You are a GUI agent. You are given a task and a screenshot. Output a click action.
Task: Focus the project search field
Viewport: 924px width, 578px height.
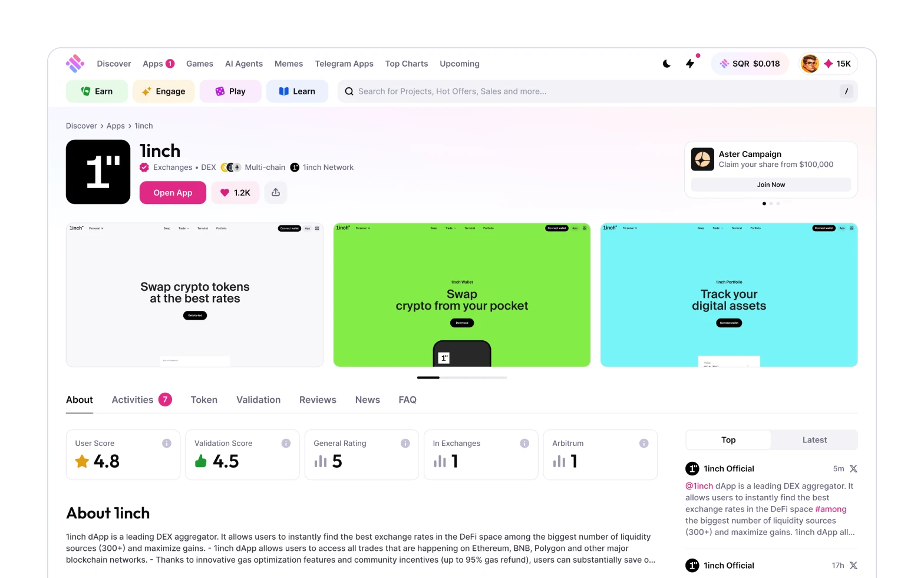(598, 91)
